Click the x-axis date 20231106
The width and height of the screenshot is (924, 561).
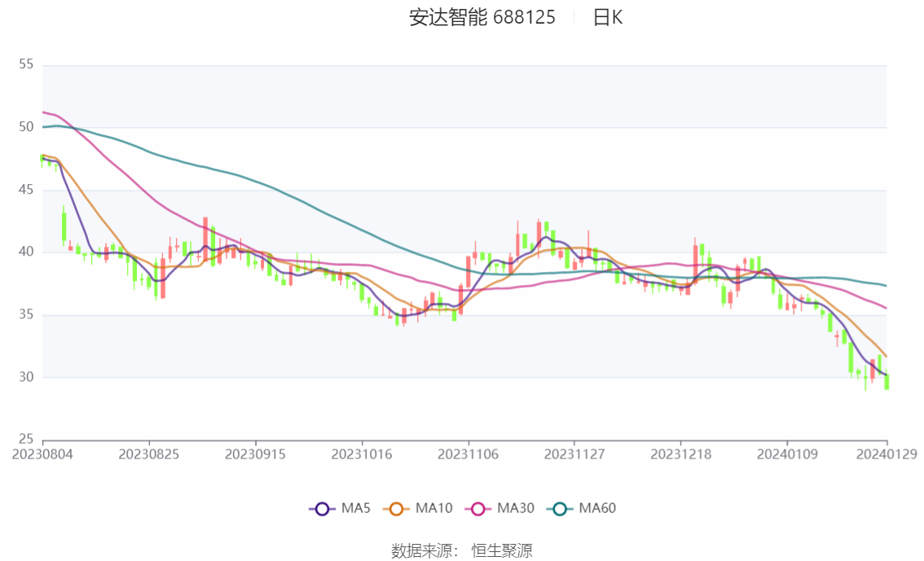[x=468, y=454]
